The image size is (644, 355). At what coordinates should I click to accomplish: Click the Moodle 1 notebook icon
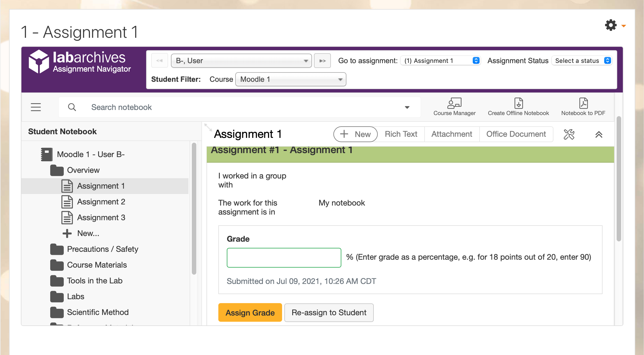(x=47, y=155)
